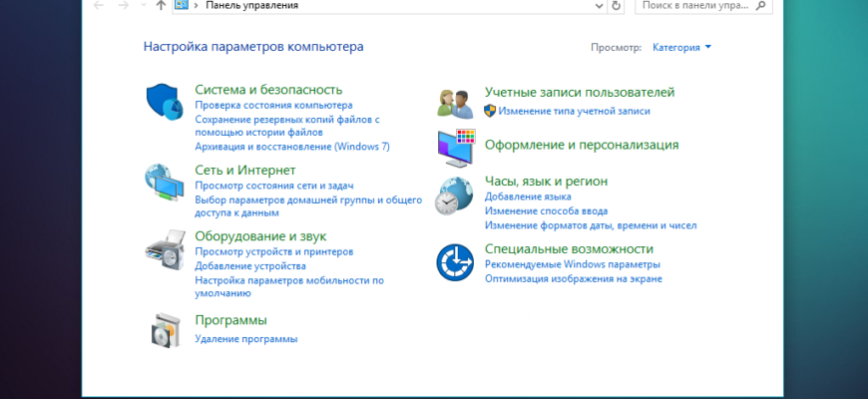Open the User Accounts people icon
The image size is (868, 399).
click(455, 104)
